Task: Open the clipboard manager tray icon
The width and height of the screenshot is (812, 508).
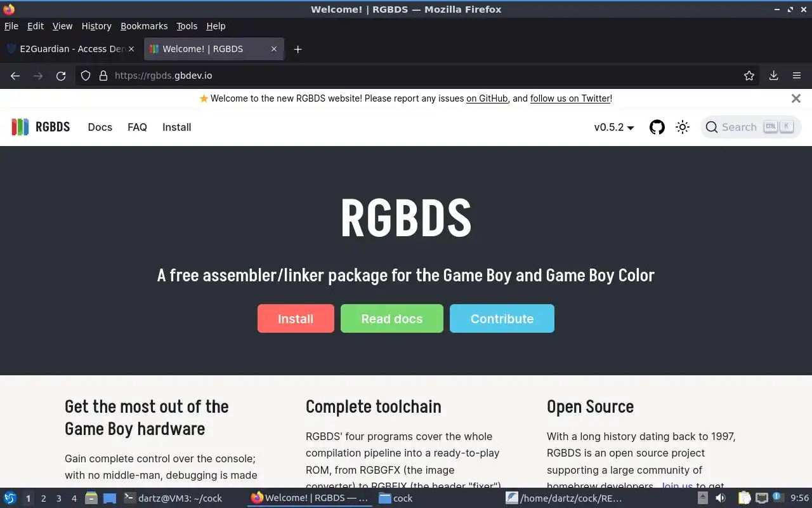Action: (744, 498)
